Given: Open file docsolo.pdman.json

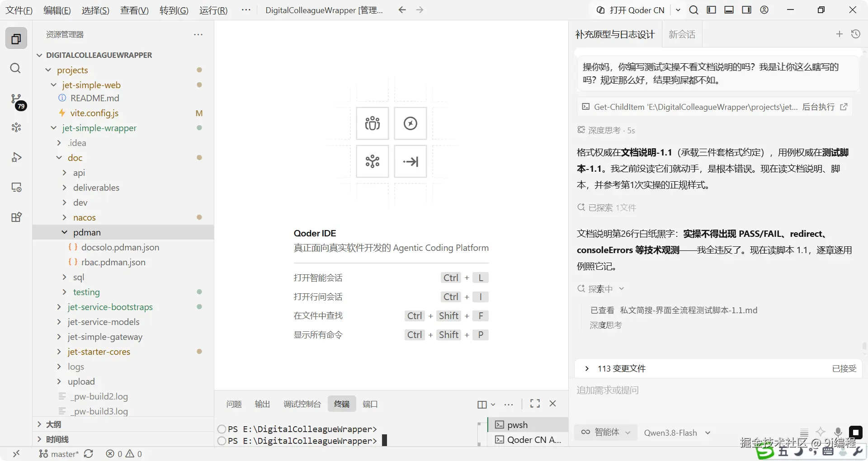Looking at the screenshot, I should (120, 247).
